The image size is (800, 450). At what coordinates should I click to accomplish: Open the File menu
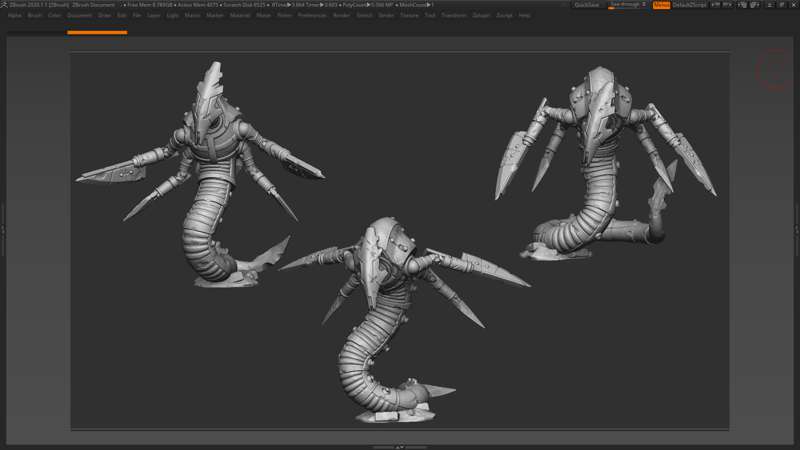coord(137,16)
